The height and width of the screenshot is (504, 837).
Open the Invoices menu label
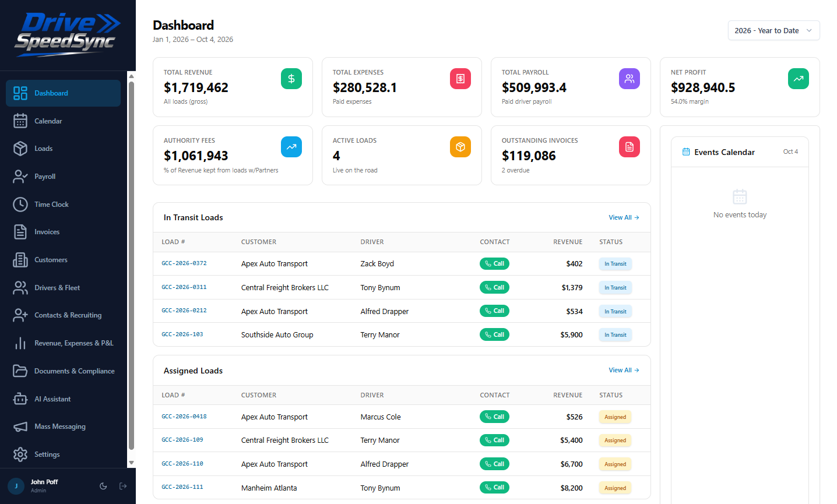click(x=47, y=232)
